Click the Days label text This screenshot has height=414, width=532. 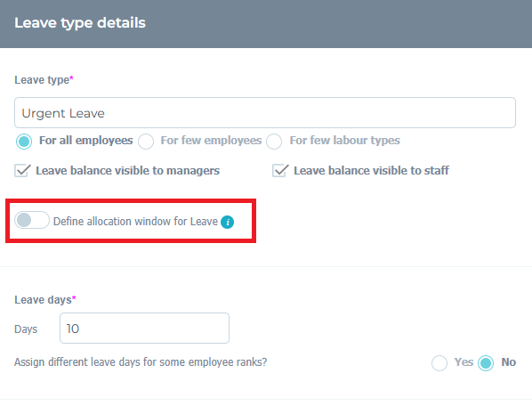pyautogui.click(x=26, y=329)
